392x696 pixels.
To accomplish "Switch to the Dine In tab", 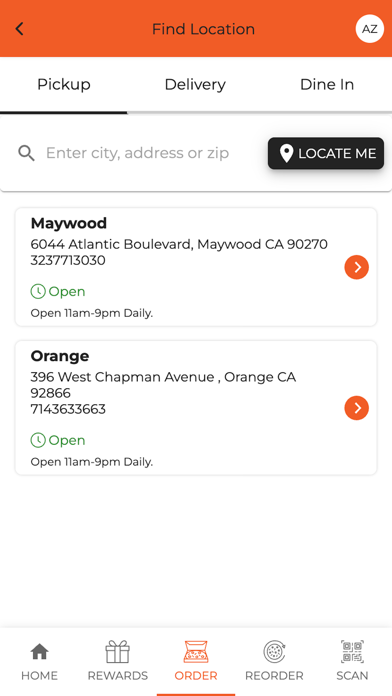I will coord(327,84).
